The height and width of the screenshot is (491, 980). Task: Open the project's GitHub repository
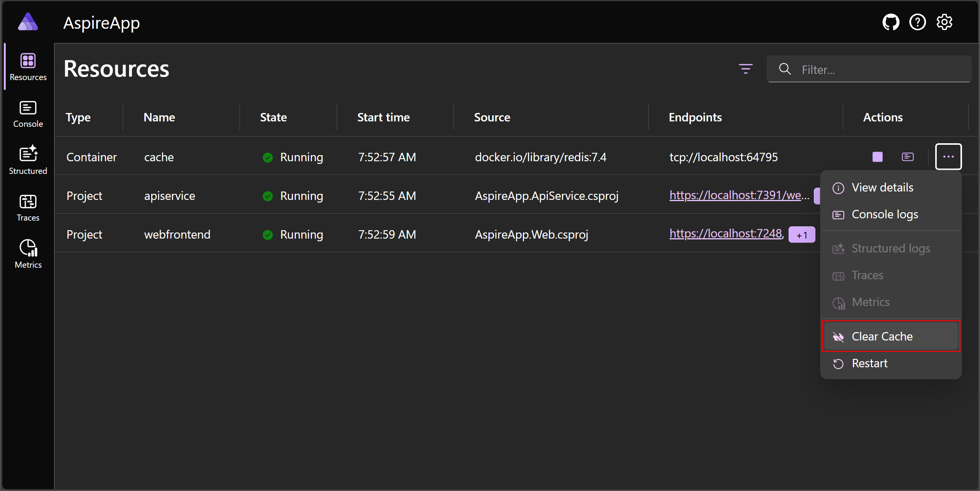click(x=891, y=22)
